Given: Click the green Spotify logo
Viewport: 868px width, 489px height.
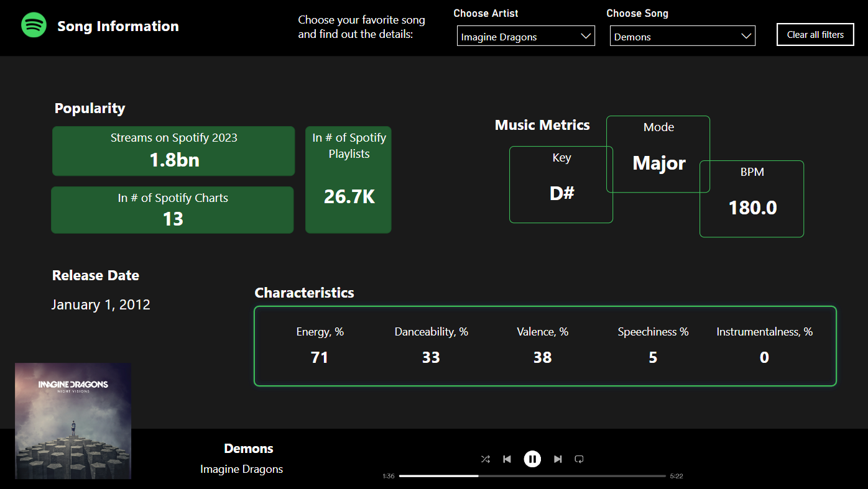Looking at the screenshot, I should [x=34, y=25].
